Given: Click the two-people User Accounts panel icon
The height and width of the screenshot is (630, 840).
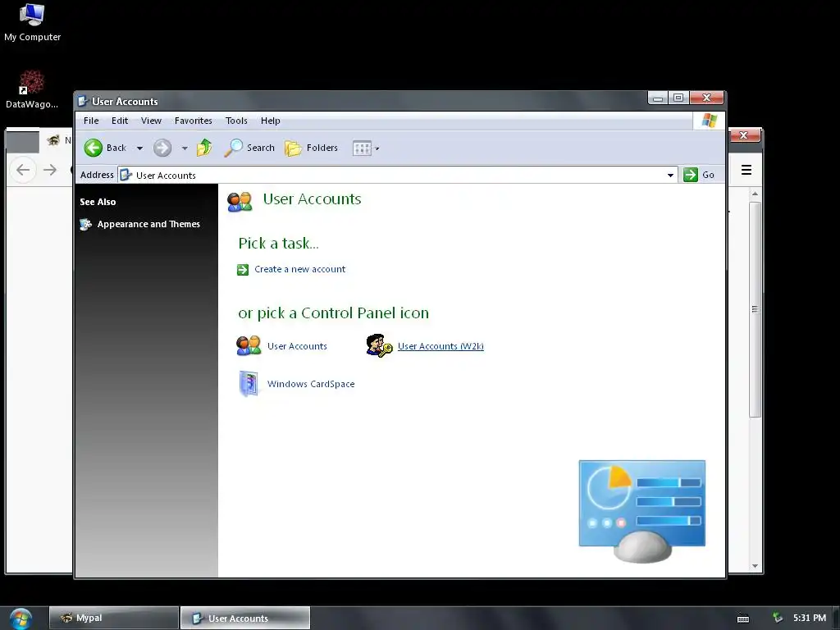Looking at the screenshot, I should tap(249, 345).
